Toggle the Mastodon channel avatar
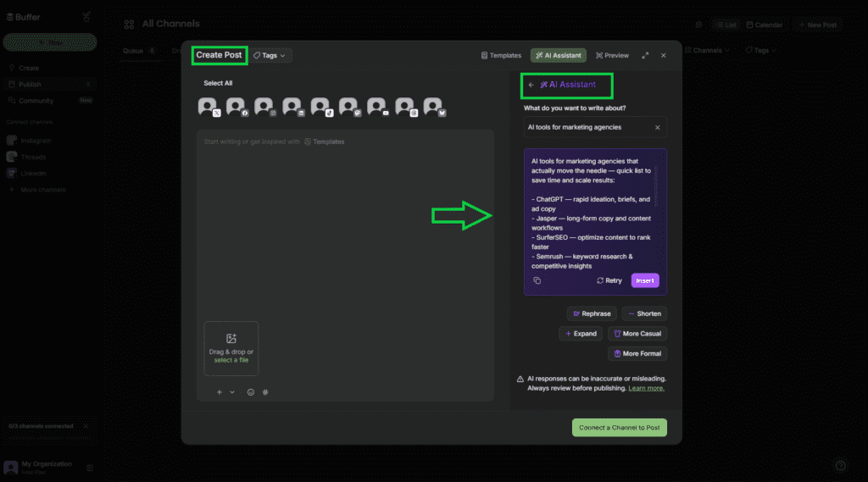 [350, 106]
